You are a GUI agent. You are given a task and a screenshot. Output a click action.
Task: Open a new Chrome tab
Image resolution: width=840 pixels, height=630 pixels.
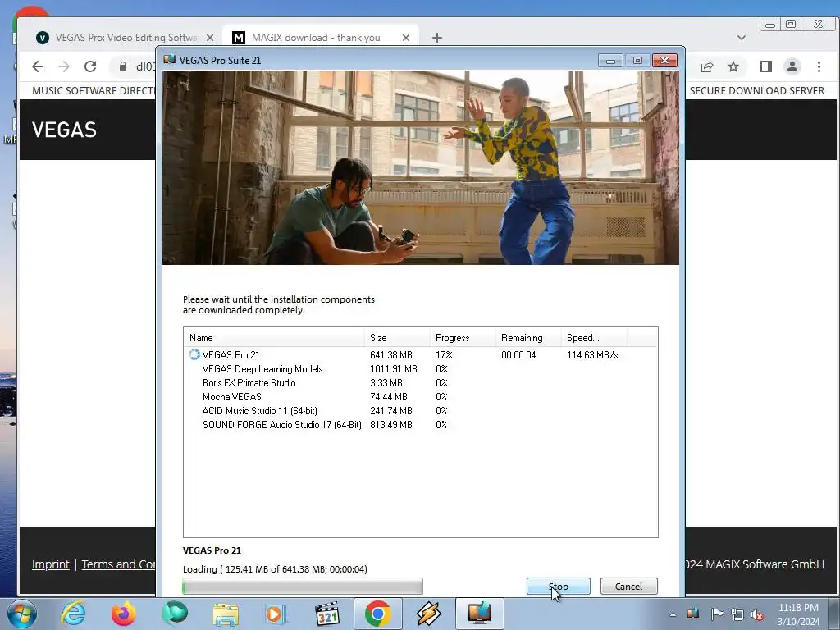point(437,38)
